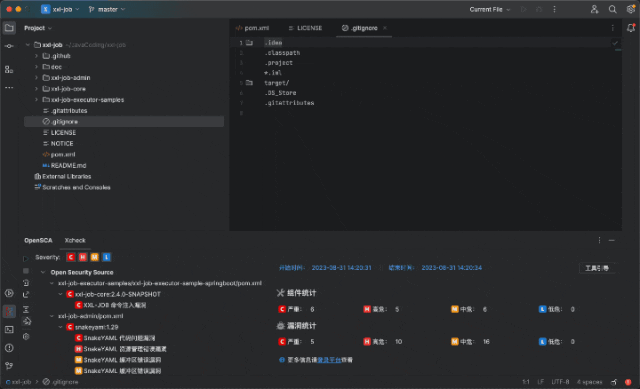Open the Problems tool window icon
This screenshot has height=389, width=640.
click(9, 348)
